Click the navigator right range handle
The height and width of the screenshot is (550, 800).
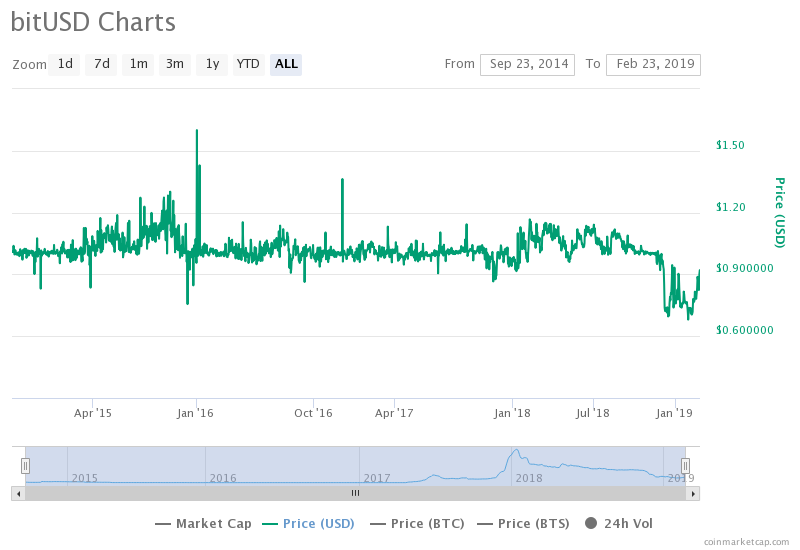(685, 466)
